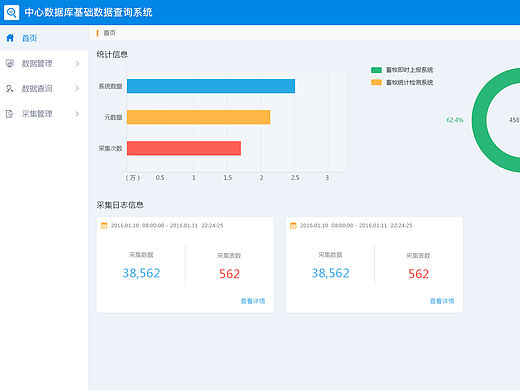Open the 首页 menu item

(44, 38)
